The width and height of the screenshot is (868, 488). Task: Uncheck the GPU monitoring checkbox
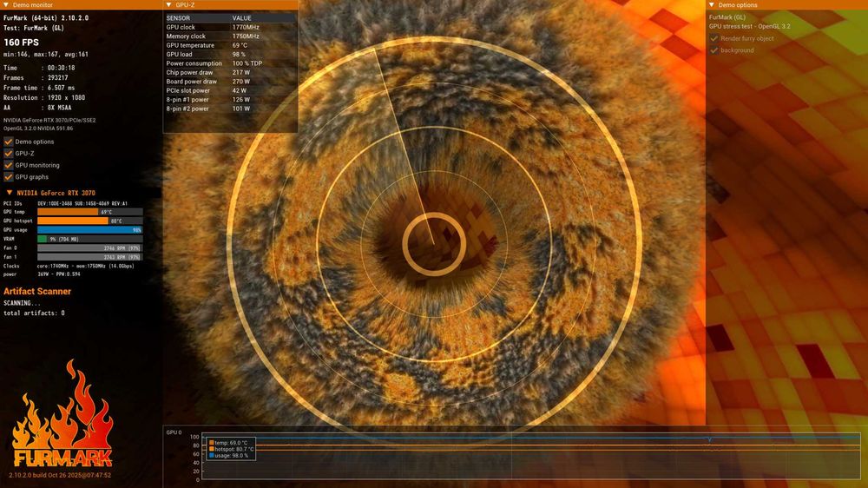point(9,165)
